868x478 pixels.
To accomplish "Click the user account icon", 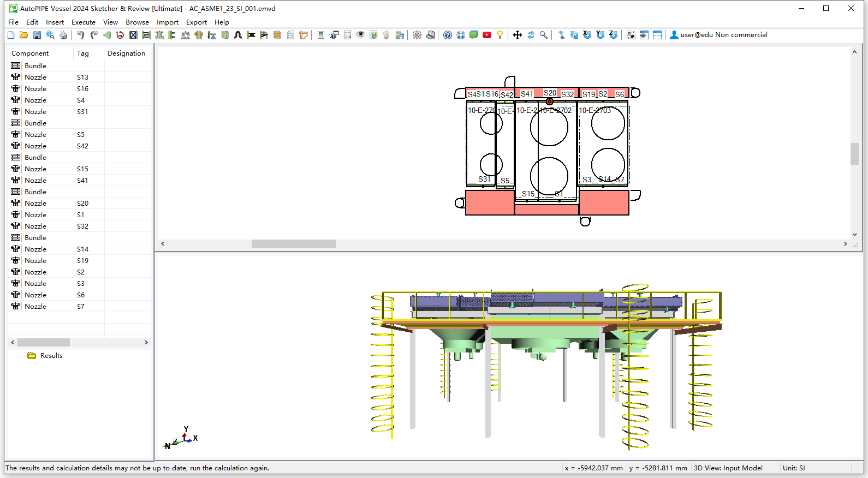I will click(674, 35).
